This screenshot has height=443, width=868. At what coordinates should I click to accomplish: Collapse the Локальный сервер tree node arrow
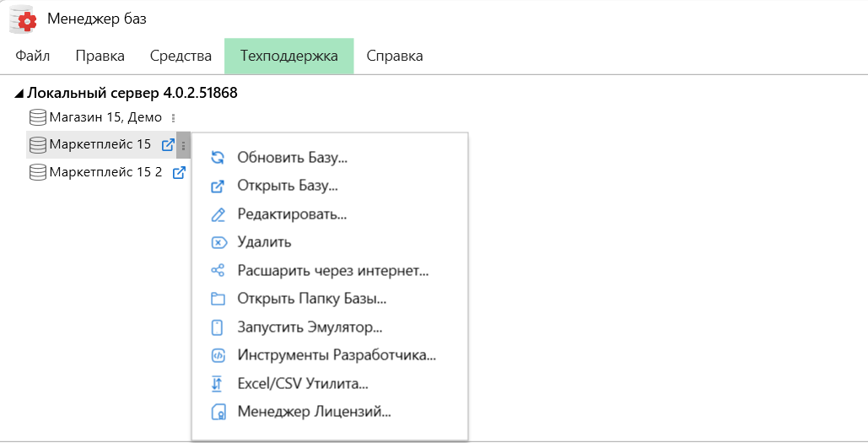pyautogui.click(x=19, y=94)
